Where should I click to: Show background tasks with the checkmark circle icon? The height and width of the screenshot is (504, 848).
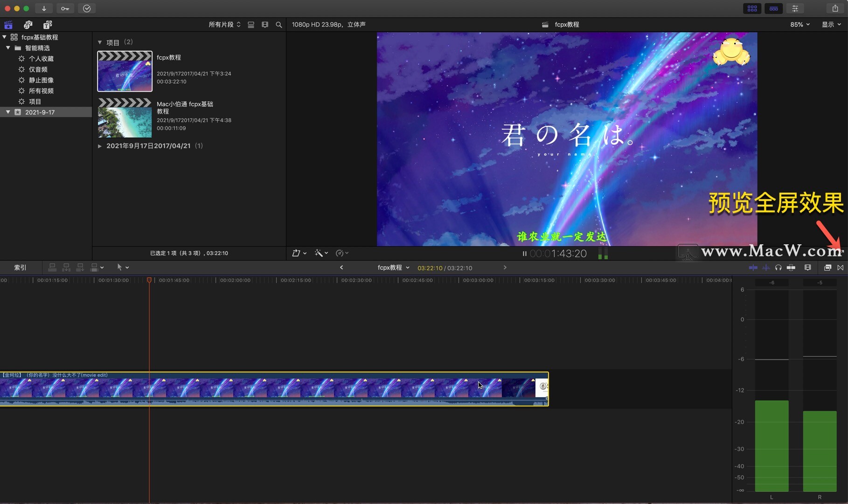[x=87, y=8]
